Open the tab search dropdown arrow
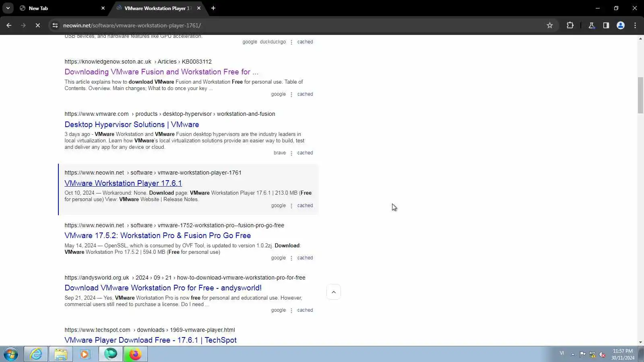This screenshot has width=644, height=362. (8, 8)
